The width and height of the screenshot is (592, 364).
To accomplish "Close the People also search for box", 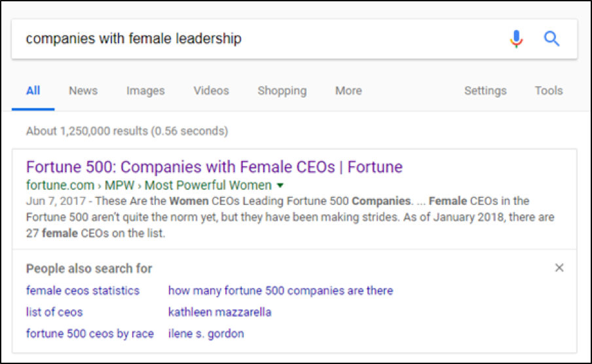I will coord(559,268).
